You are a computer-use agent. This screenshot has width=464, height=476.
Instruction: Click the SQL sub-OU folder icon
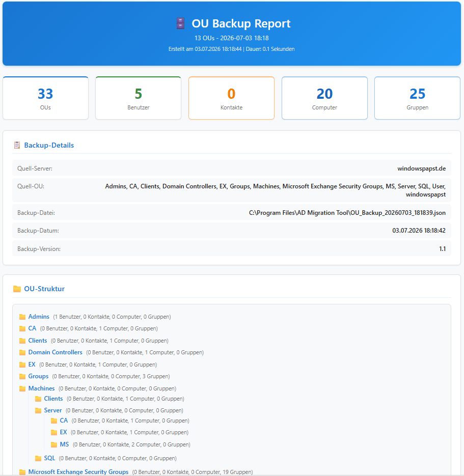pyautogui.click(x=38, y=458)
